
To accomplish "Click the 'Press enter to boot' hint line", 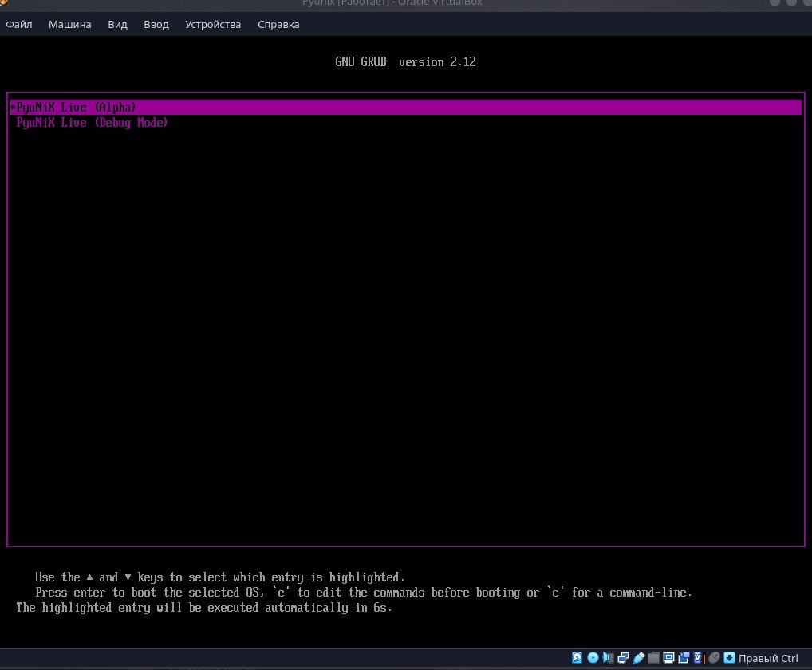I will (x=364, y=593).
